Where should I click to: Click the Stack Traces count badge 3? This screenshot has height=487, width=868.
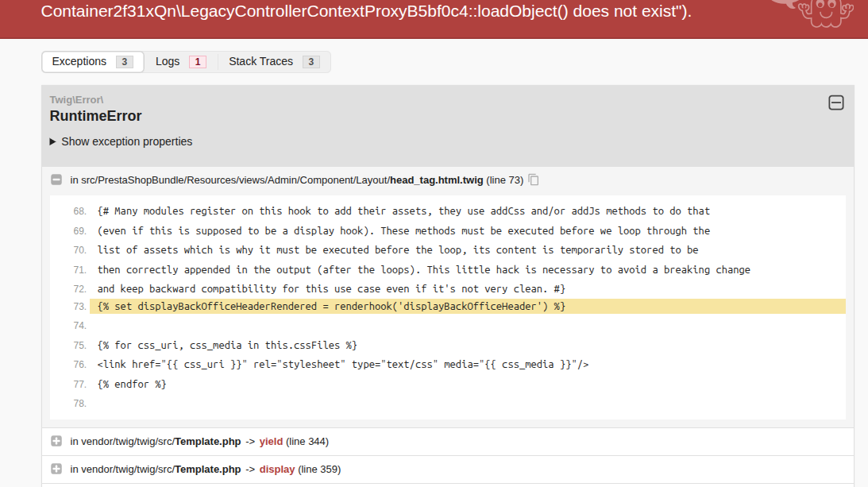[x=311, y=62]
